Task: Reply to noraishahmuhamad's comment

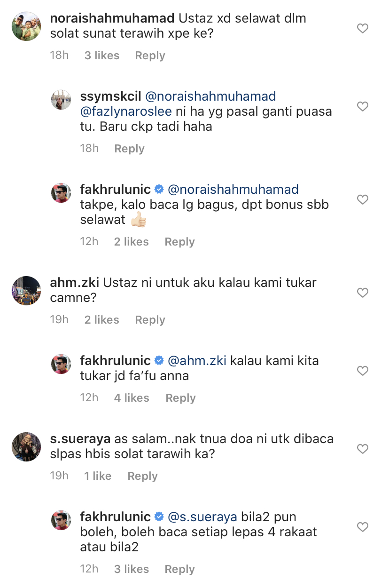Action: [150, 56]
